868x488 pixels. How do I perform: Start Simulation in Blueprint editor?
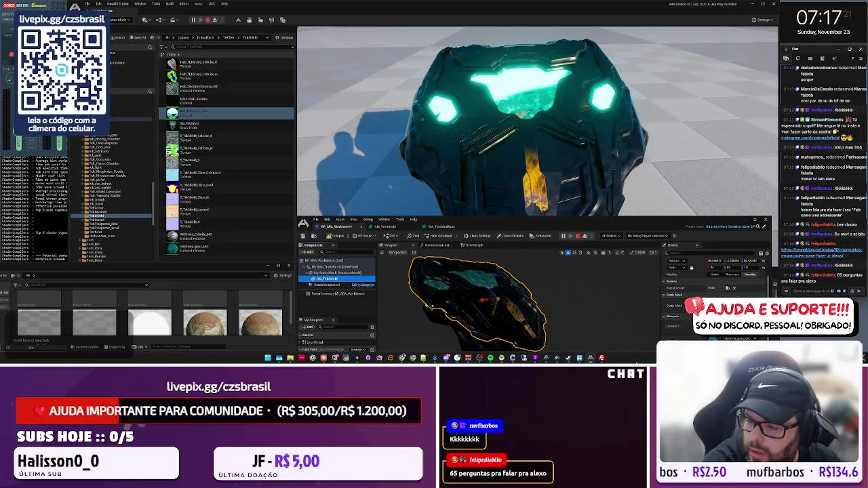click(x=540, y=236)
